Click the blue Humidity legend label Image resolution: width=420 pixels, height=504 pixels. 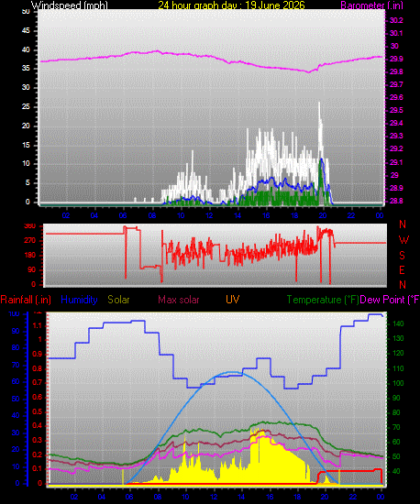[x=79, y=300]
